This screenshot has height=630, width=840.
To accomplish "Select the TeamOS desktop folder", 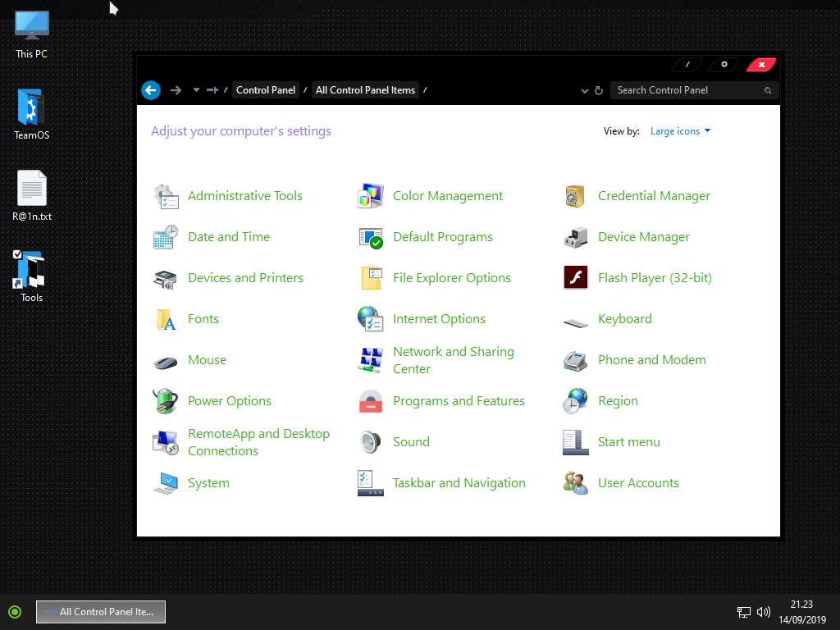I will click(x=32, y=115).
